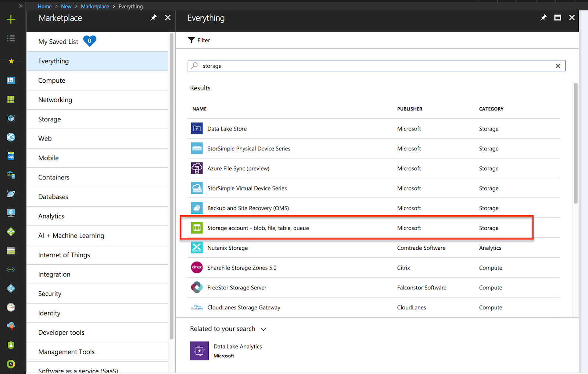
Task: Expand the left sidebar chevrons
Action: (21, 6)
